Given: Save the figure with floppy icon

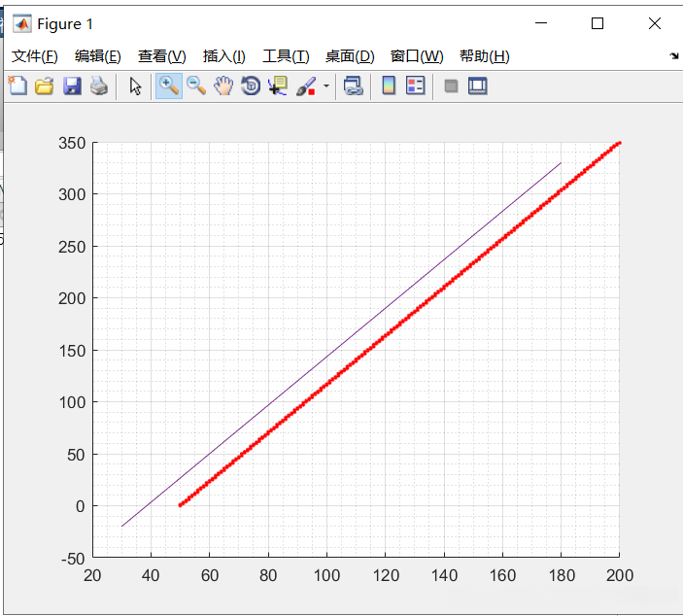Looking at the screenshot, I should tap(72, 86).
